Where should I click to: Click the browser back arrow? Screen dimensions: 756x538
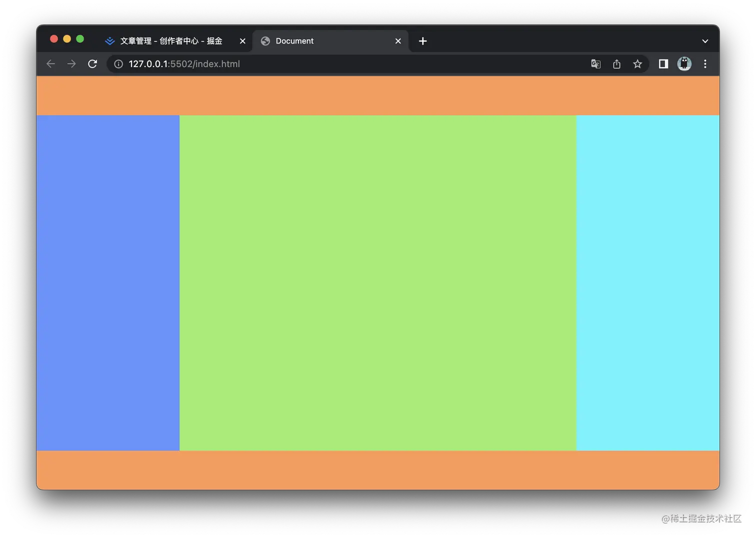pos(50,64)
